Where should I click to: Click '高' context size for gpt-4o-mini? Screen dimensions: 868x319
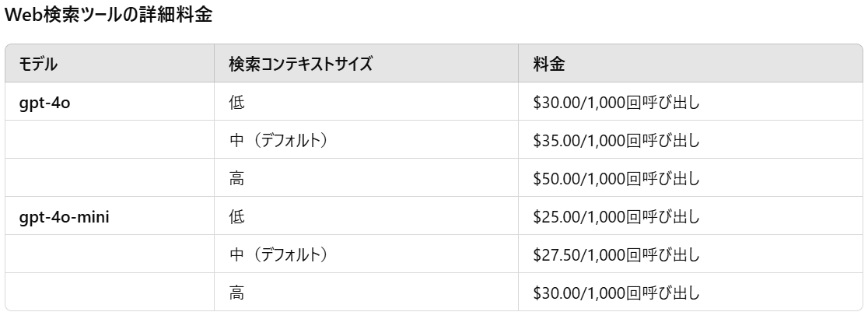tap(236, 293)
